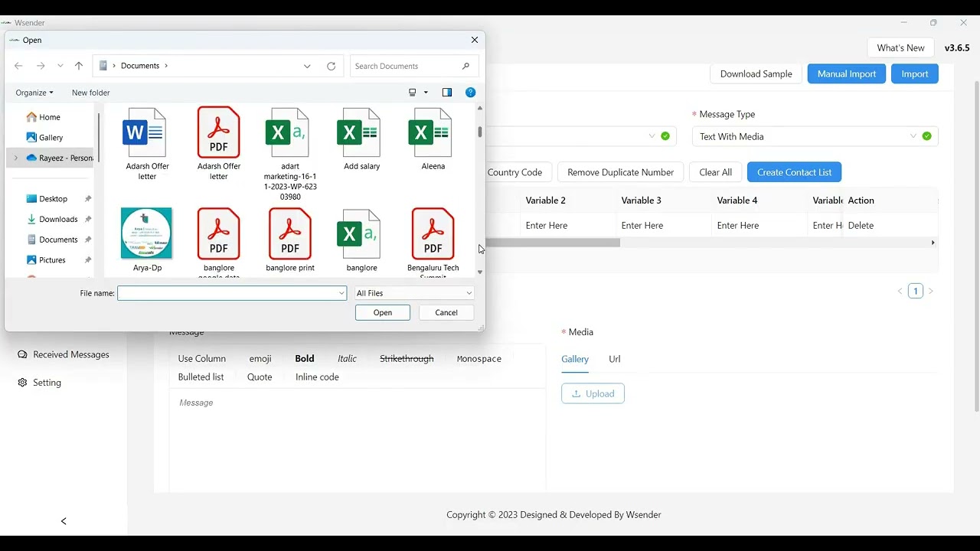This screenshot has height=551, width=980.
Task: Click the search magnifier icon
Action: pyautogui.click(x=466, y=66)
